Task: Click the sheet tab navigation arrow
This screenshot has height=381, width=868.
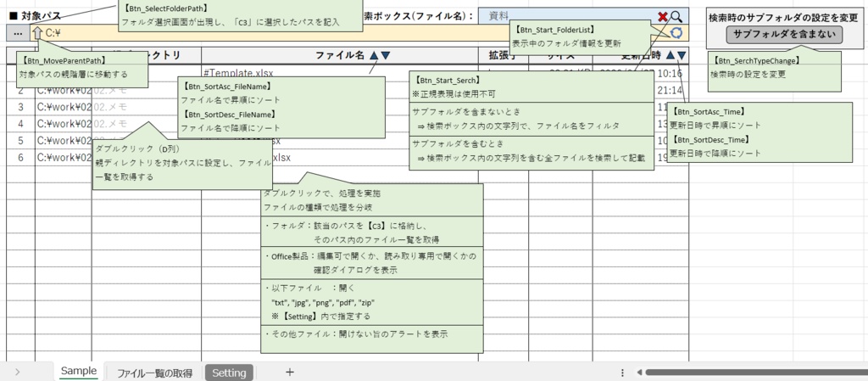Action: tap(17, 373)
